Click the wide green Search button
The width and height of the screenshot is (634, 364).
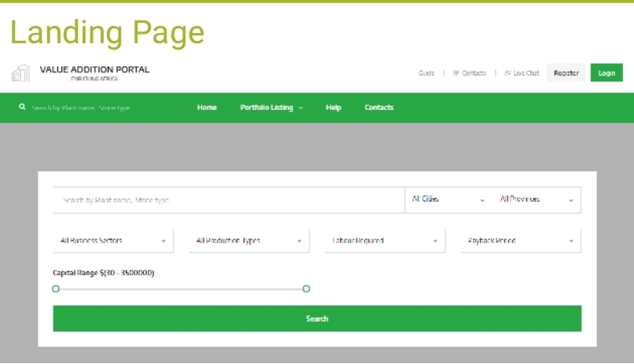tap(317, 318)
